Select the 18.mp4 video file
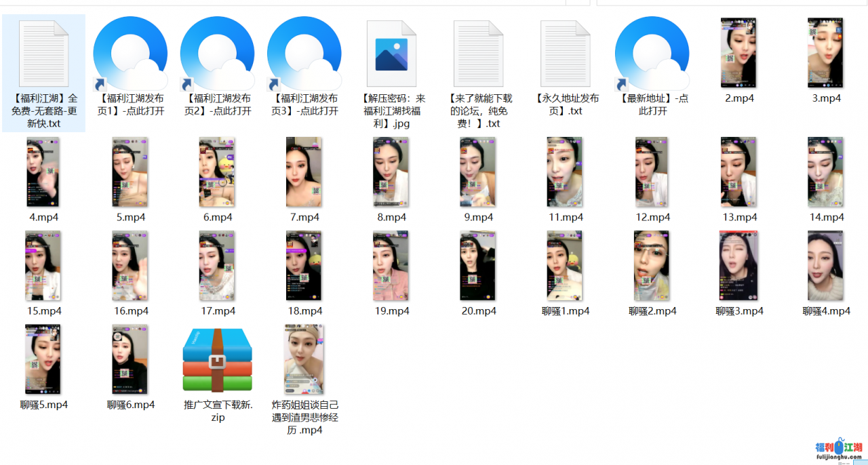 point(304,266)
